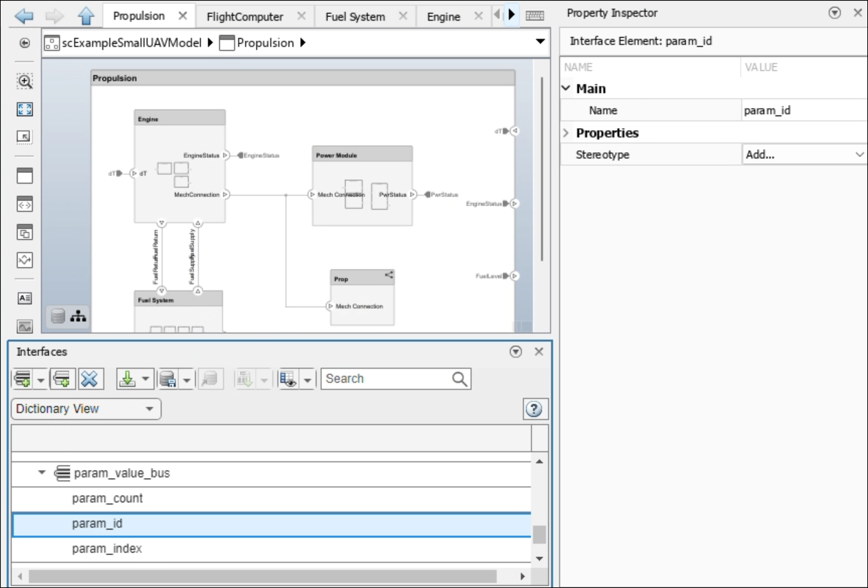Viewport: 868px width, 588px height.
Task: Click the add interface element icon
Action: [x=62, y=379]
